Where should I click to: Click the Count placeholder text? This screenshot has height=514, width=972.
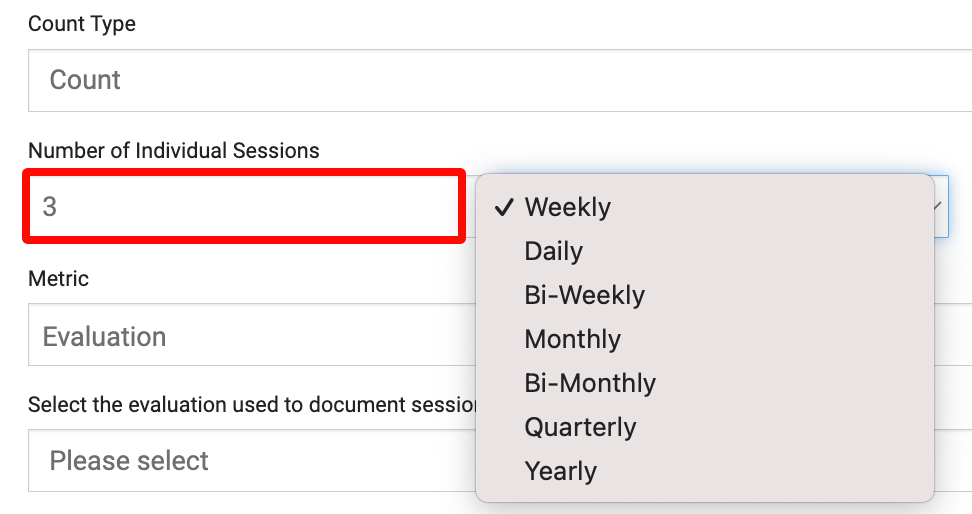[85, 80]
